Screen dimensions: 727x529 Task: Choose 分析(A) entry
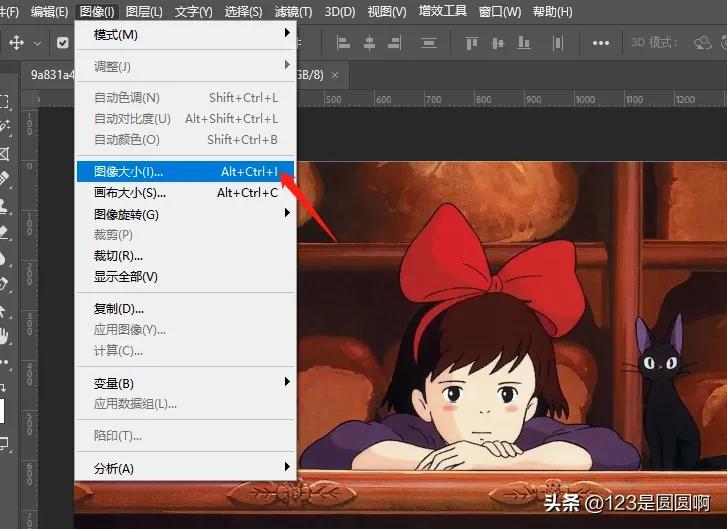coord(185,468)
